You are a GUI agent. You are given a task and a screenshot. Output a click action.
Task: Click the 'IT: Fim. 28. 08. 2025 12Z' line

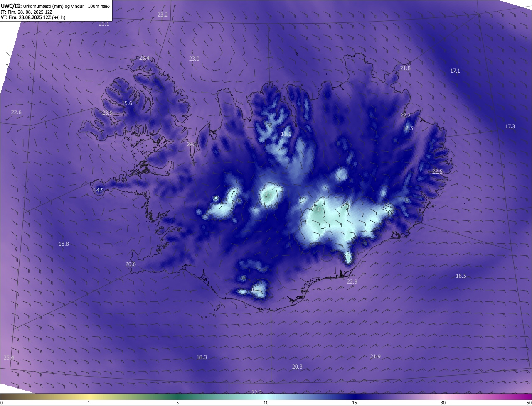[x=27, y=12]
